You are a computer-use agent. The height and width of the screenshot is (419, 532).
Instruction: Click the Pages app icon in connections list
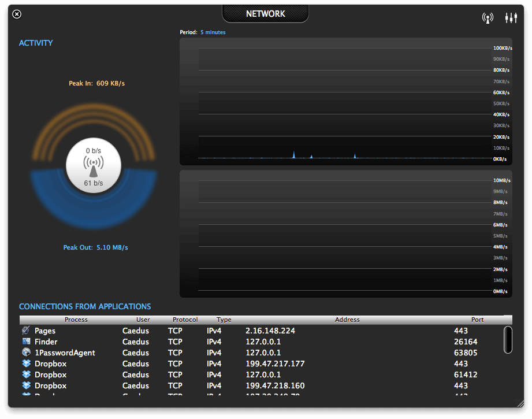pos(26,330)
